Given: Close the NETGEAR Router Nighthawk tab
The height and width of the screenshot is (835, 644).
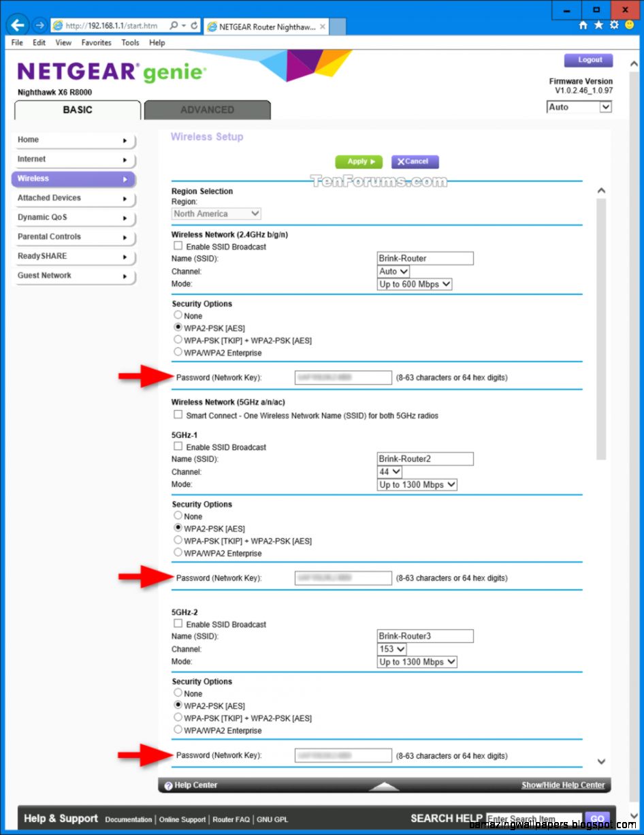Looking at the screenshot, I should (x=323, y=27).
